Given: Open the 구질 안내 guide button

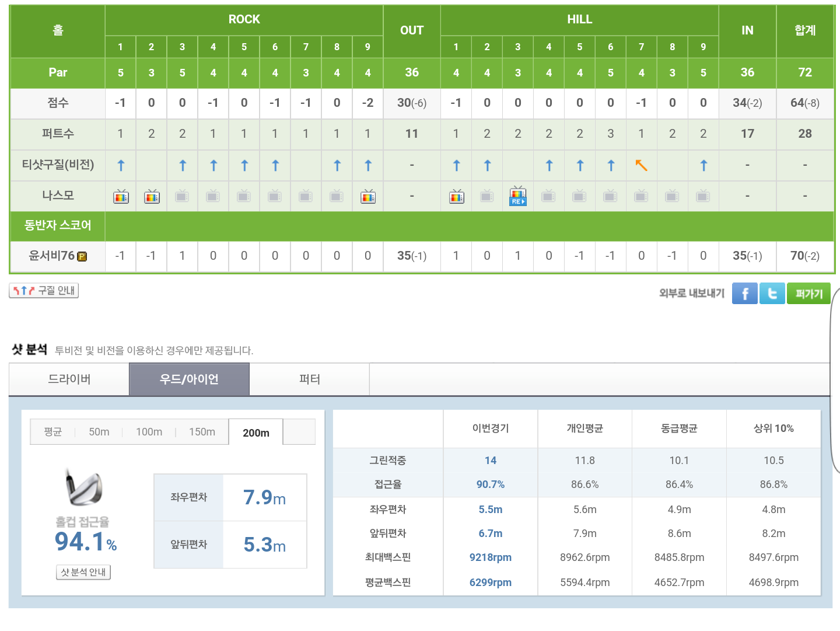Looking at the screenshot, I should 44,291.
